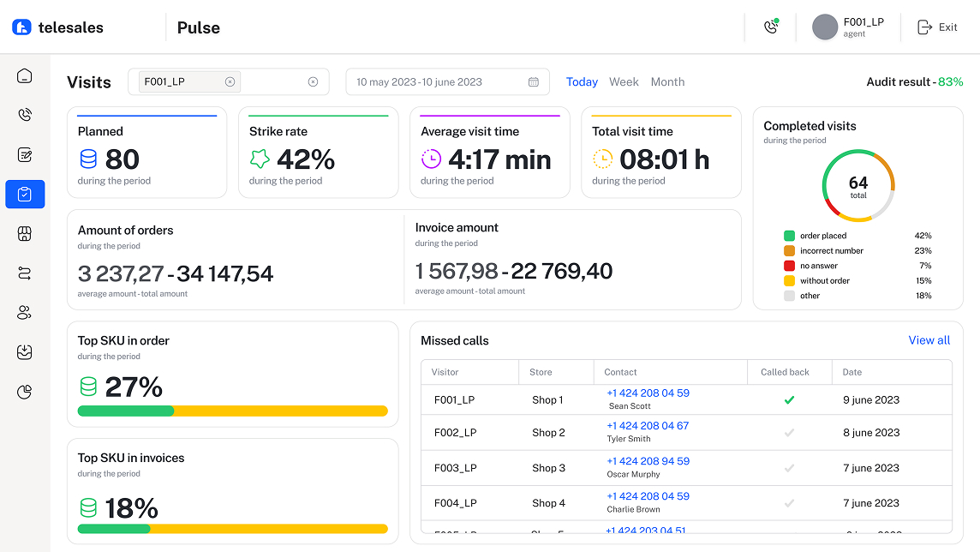Toggle called back check for Shop 4

click(789, 503)
